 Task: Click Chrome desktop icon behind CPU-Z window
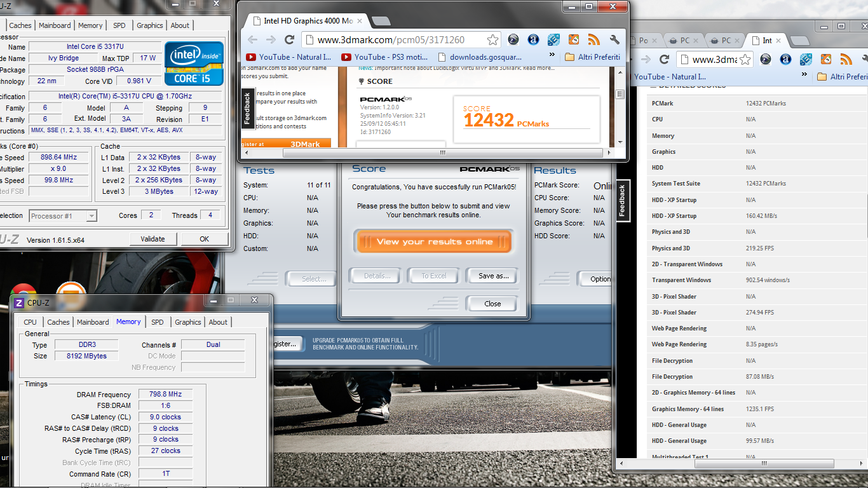(x=22, y=290)
